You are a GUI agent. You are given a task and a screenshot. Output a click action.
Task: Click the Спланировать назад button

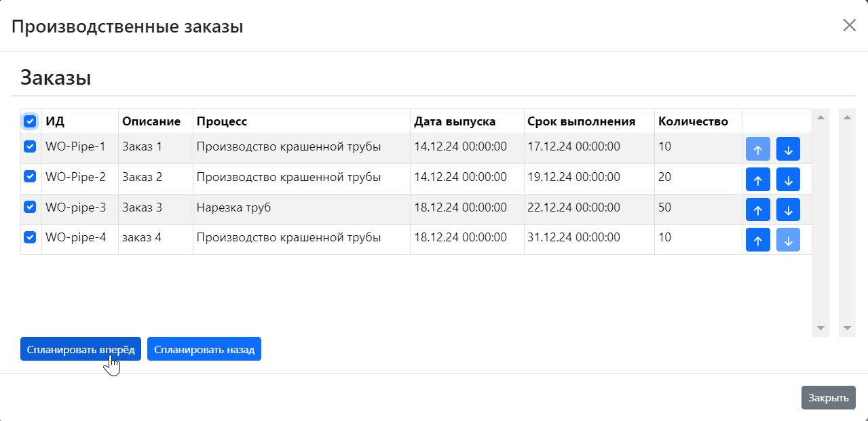[x=204, y=349]
